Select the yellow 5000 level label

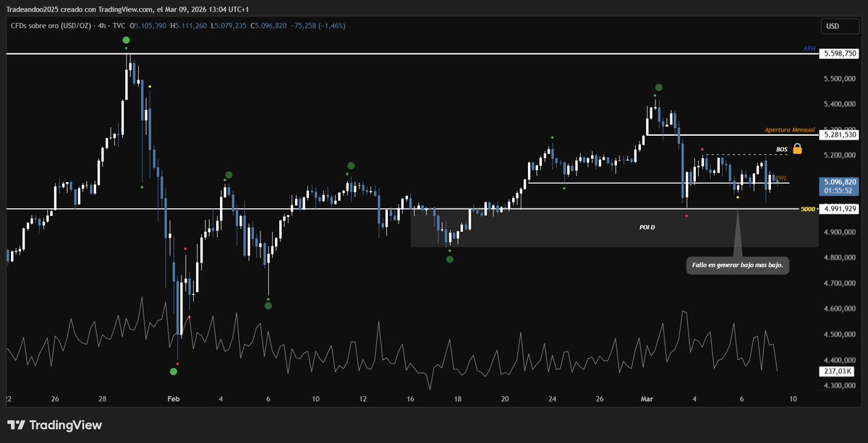[x=808, y=210]
